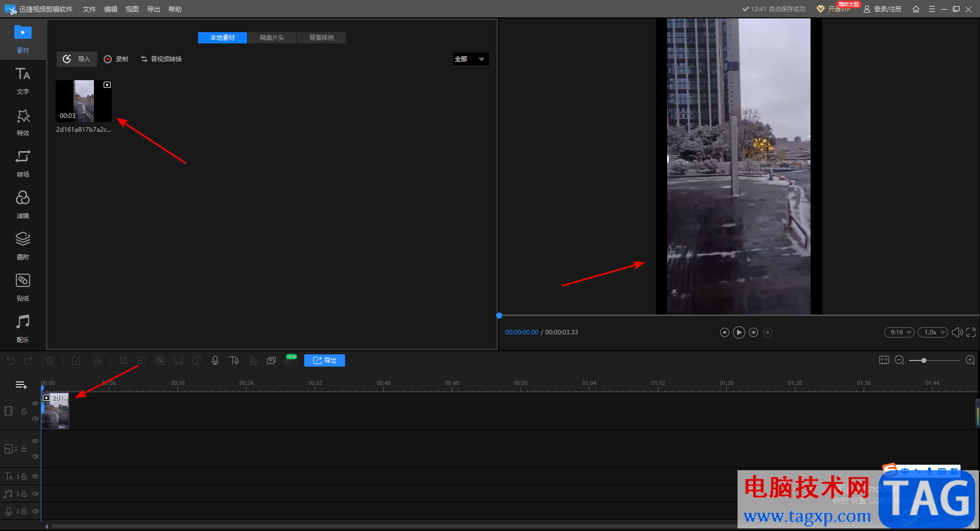Open the 特效 effects panel
980x531 pixels.
point(22,122)
